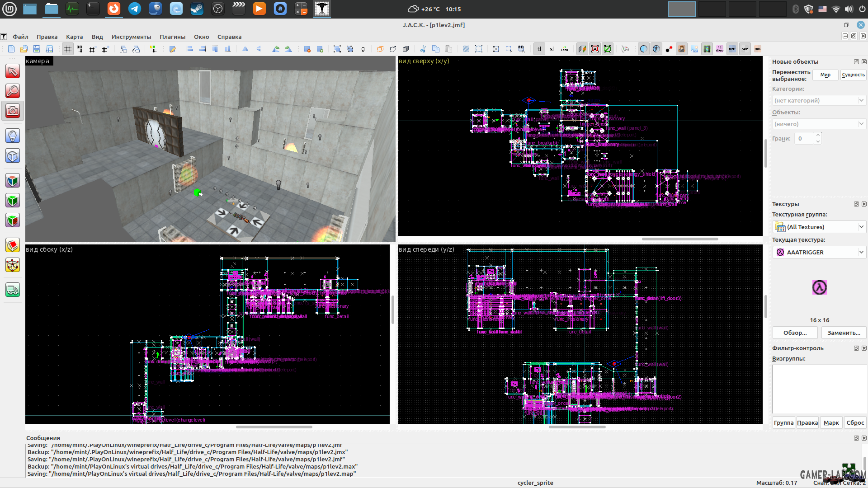The height and width of the screenshot is (488, 868).
Task: Open the Плагины menu
Action: pyautogui.click(x=172, y=37)
